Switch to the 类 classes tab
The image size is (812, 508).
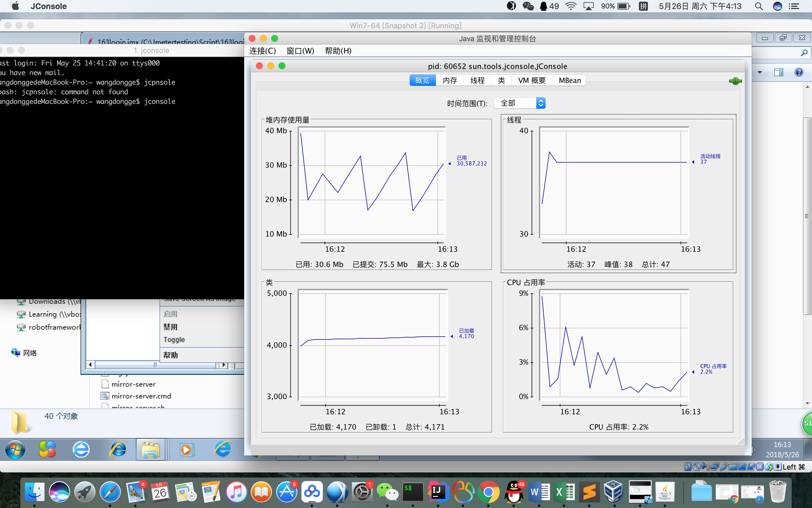[501, 80]
